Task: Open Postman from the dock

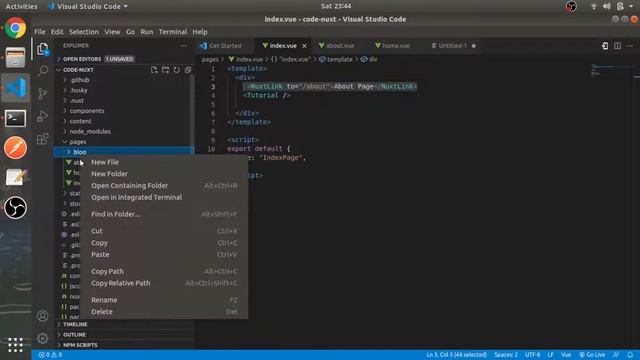Action: pos(16,147)
